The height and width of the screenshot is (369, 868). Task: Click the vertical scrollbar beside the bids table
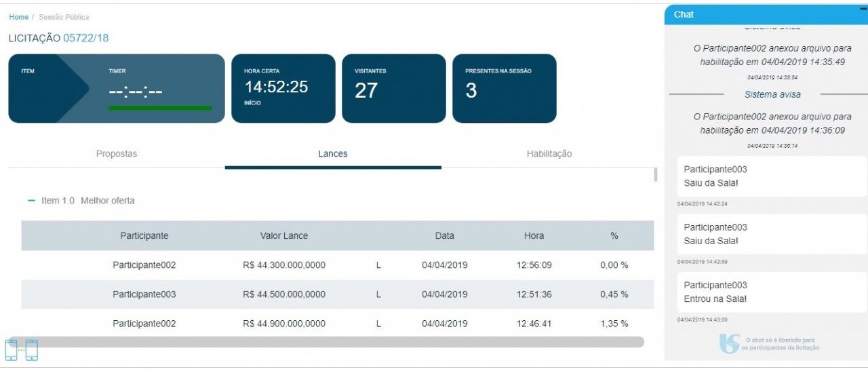[x=655, y=175]
